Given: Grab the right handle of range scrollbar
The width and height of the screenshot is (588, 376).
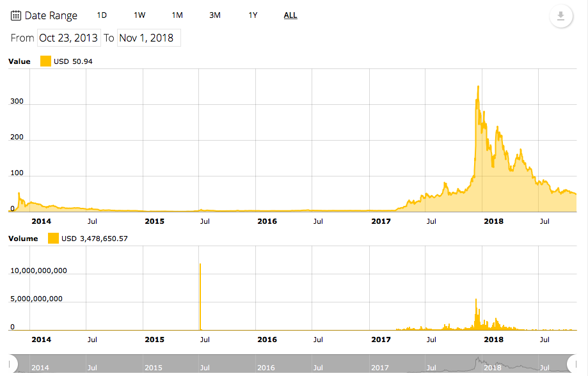Looking at the screenshot, I should (573, 363).
